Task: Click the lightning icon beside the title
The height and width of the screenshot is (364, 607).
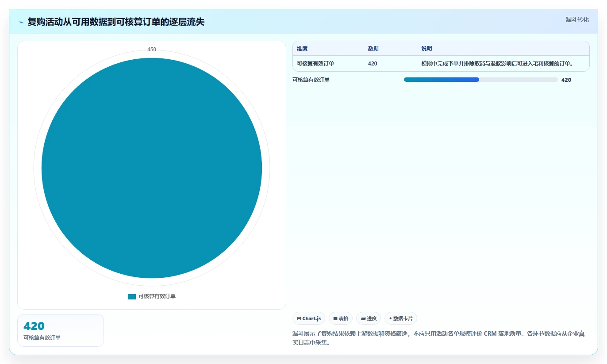Action: 21,22
